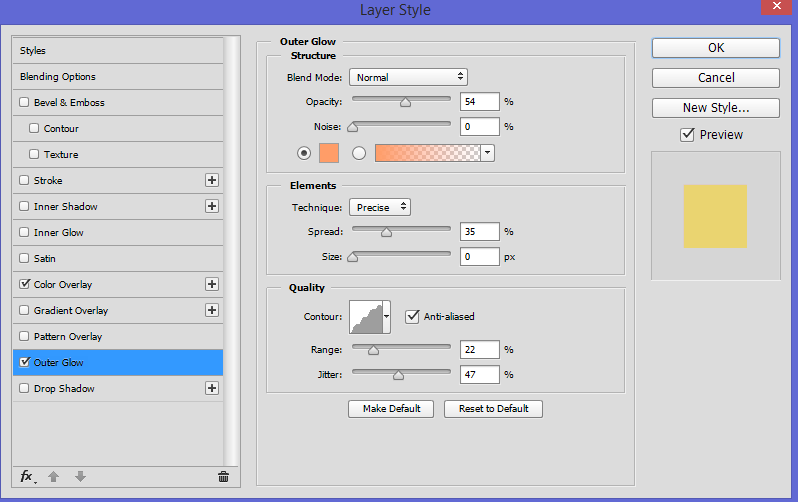The height and width of the screenshot is (502, 798).
Task: Click the delete effect trash icon
Action: (x=223, y=476)
